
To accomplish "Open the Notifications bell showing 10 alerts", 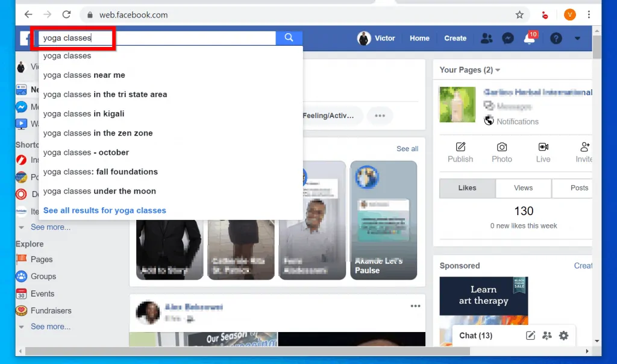I will click(x=530, y=38).
